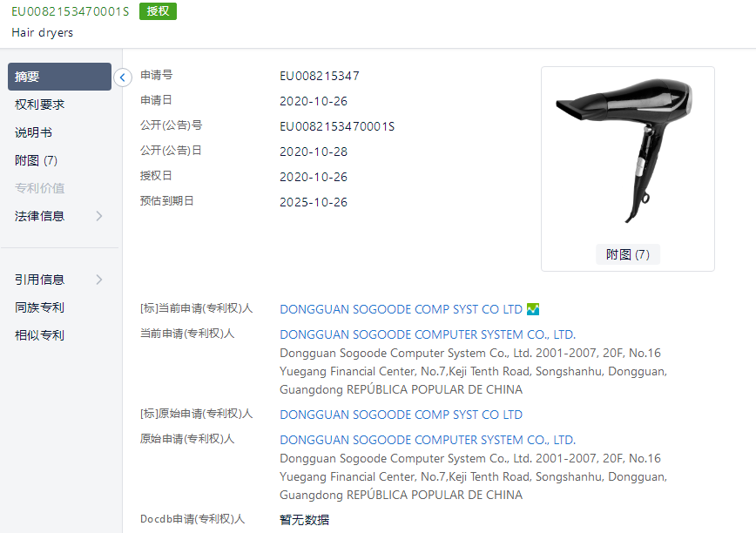756x533 pixels.
Task: View 相似专利 similar patents
Action: point(39,335)
